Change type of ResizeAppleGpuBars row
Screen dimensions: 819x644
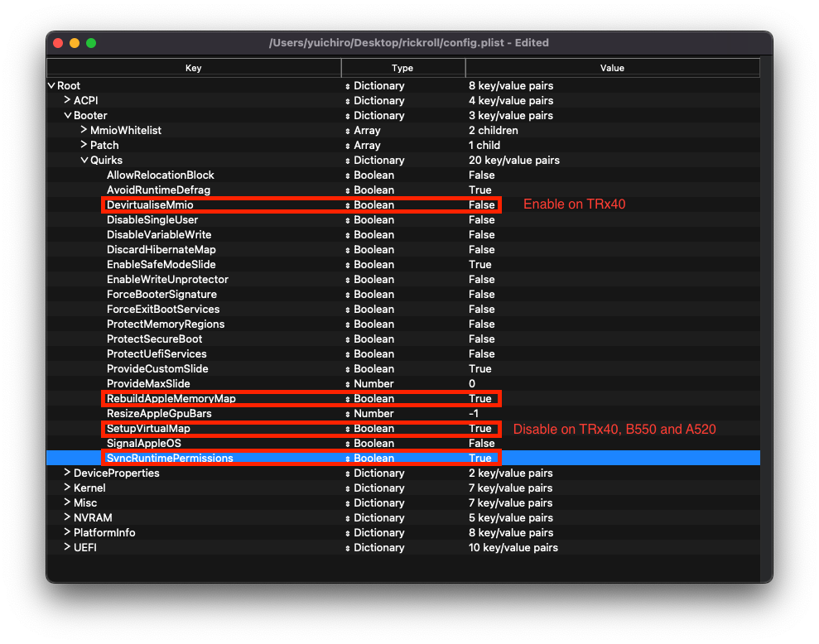coord(348,414)
